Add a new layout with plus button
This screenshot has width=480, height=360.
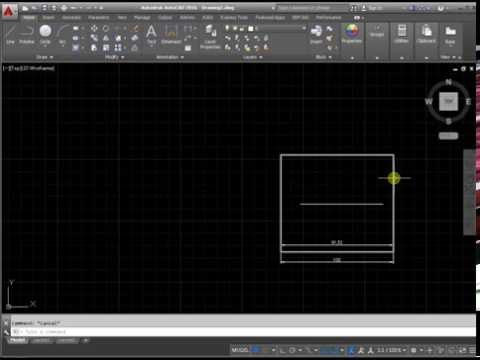pos(86,340)
